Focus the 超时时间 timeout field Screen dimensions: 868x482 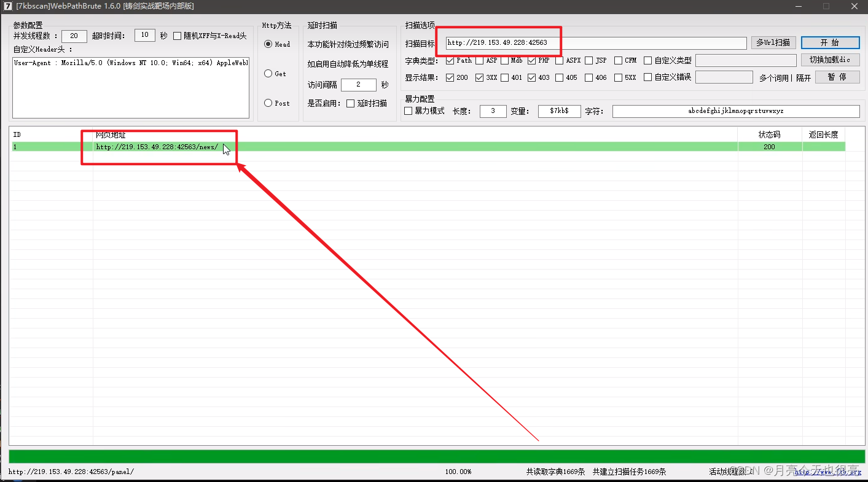click(x=145, y=36)
